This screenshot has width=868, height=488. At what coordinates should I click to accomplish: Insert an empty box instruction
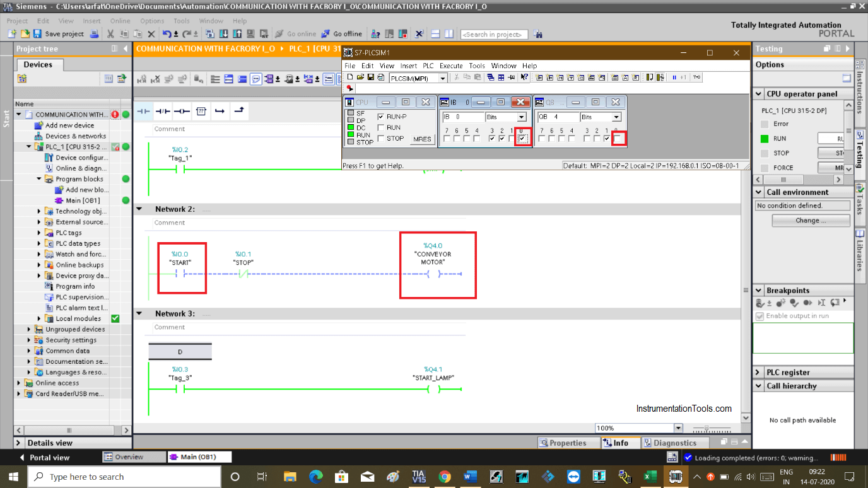click(201, 111)
